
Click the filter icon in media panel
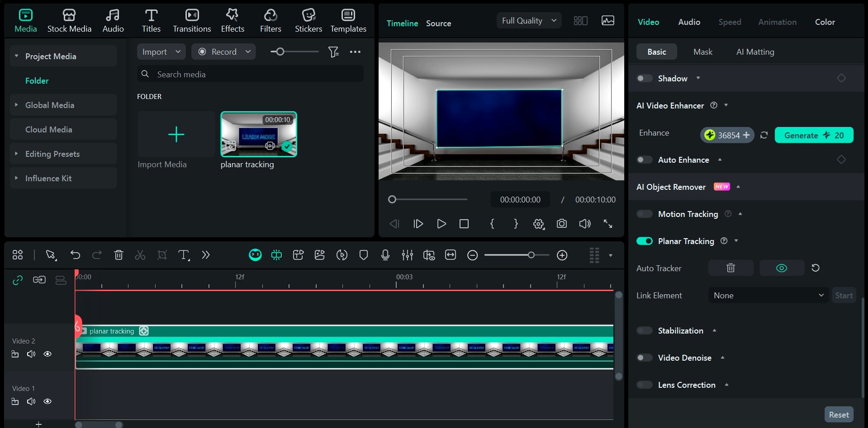pyautogui.click(x=333, y=52)
